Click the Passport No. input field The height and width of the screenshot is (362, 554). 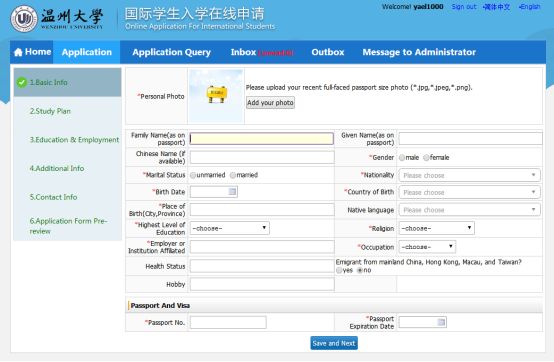pyautogui.click(x=228, y=322)
